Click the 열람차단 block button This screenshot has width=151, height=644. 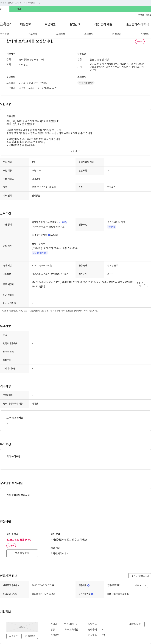[30, 636]
